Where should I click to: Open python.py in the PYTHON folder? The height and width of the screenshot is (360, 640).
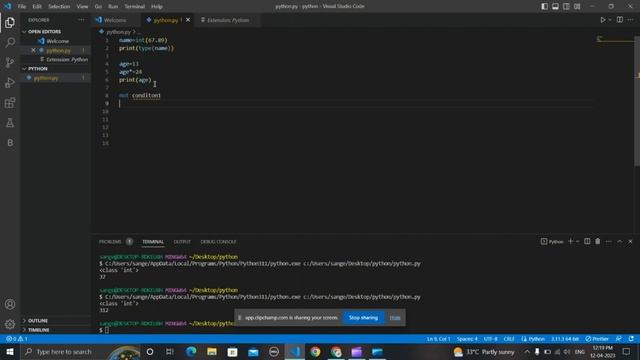[x=56, y=78]
